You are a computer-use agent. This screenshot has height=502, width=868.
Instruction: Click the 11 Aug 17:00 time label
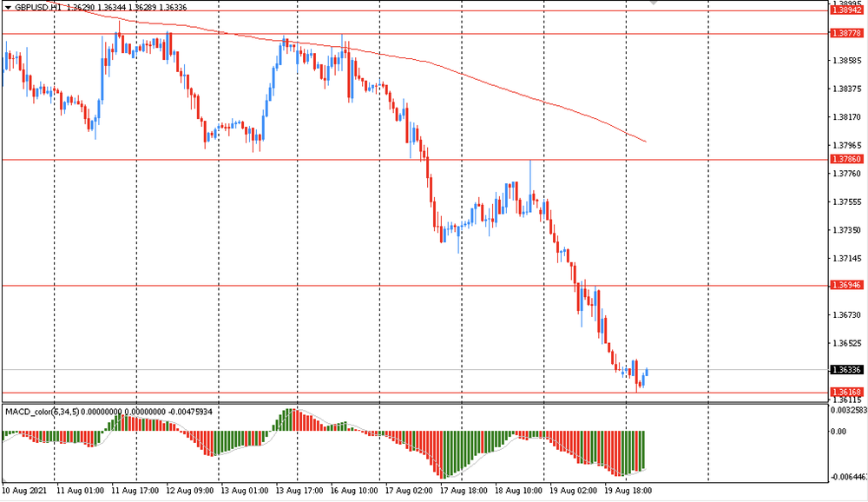135,491
